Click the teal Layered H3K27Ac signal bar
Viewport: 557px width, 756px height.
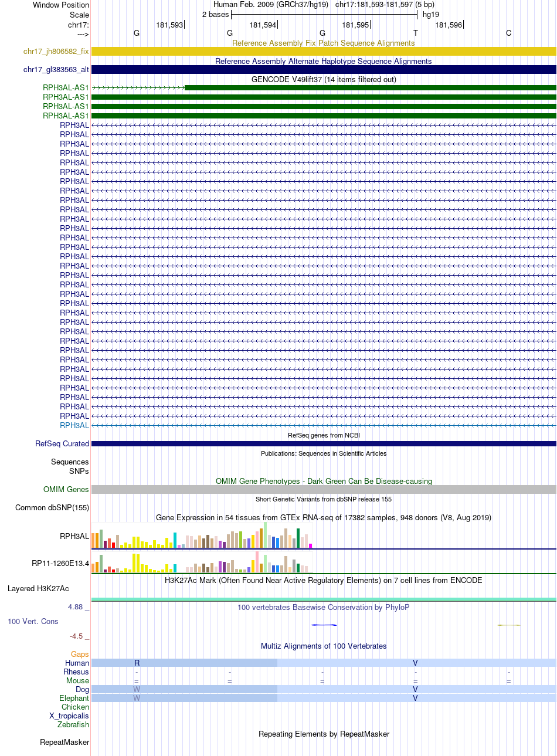(324, 599)
